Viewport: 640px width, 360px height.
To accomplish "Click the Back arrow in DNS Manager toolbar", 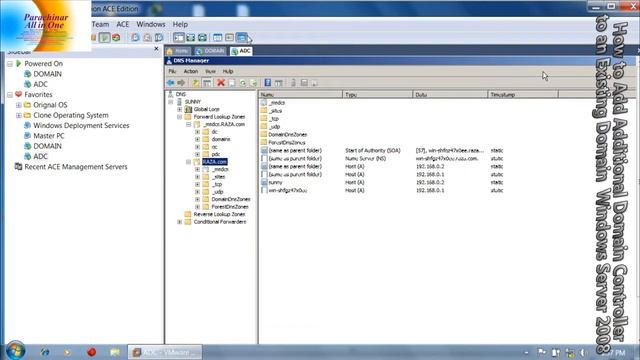I will [x=171, y=83].
